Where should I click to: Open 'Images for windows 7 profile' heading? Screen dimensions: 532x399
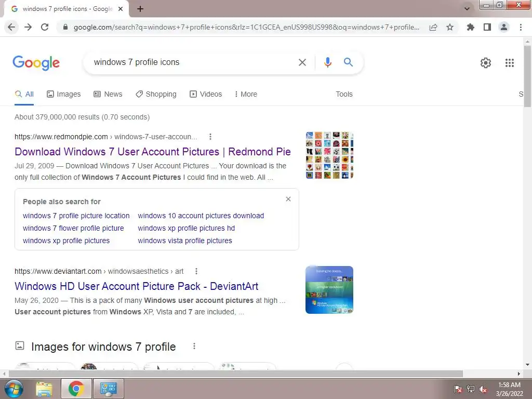[x=103, y=347]
